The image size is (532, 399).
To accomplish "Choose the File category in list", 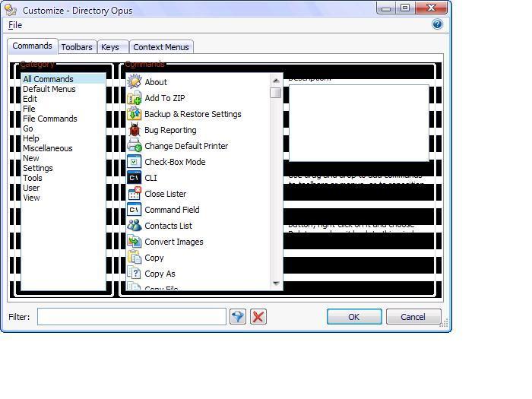I will [x=63, y=109].
